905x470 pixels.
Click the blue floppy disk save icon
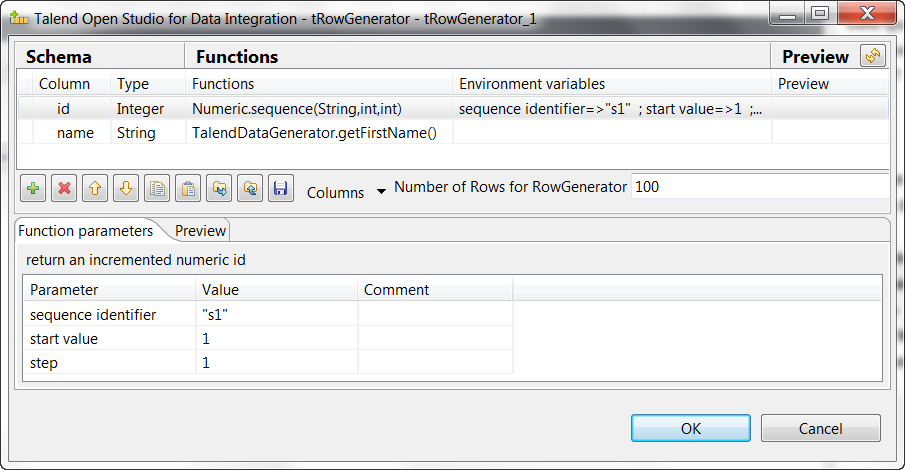point(281,187)
